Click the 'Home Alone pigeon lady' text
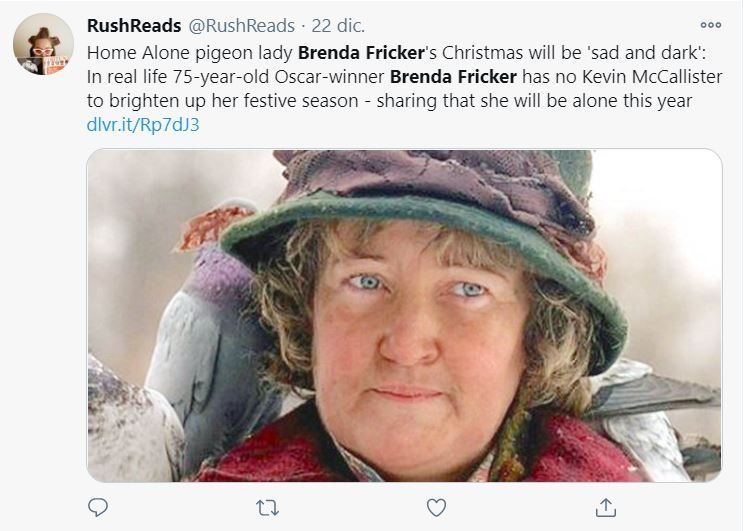 tap(190, 51)
